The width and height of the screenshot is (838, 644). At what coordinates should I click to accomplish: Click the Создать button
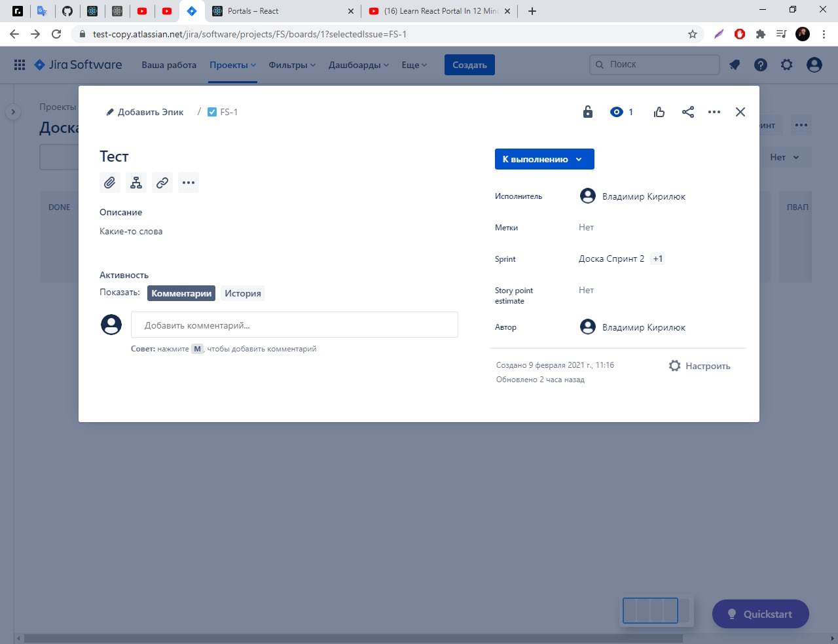click(x=469, y=65)
